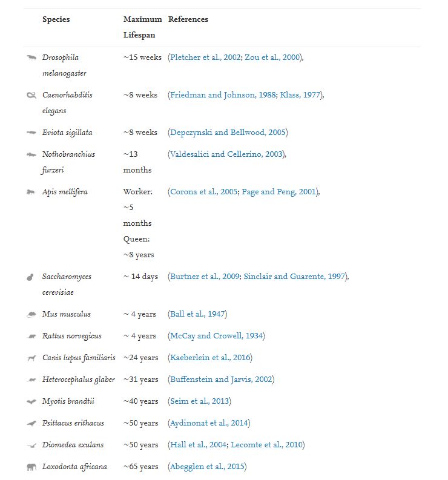
Task: Click the mouse icon beside Mus musculus
Action: 31,315
